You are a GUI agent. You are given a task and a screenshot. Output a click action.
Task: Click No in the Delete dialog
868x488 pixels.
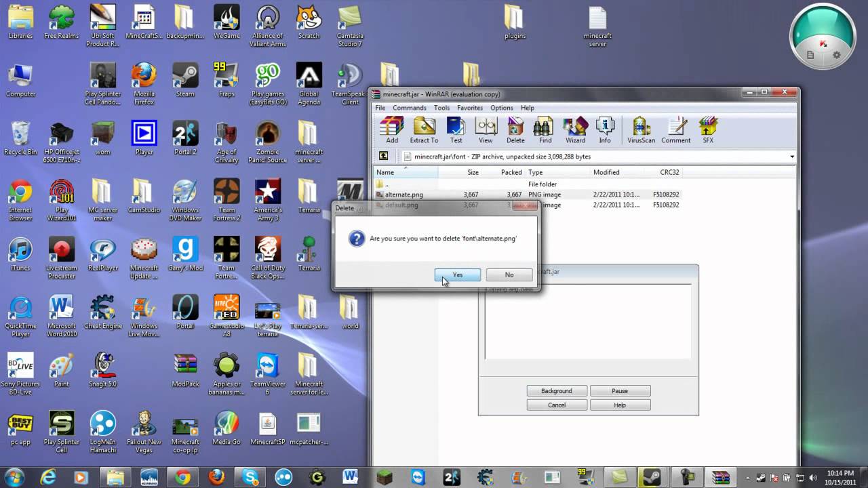(509, 274)
